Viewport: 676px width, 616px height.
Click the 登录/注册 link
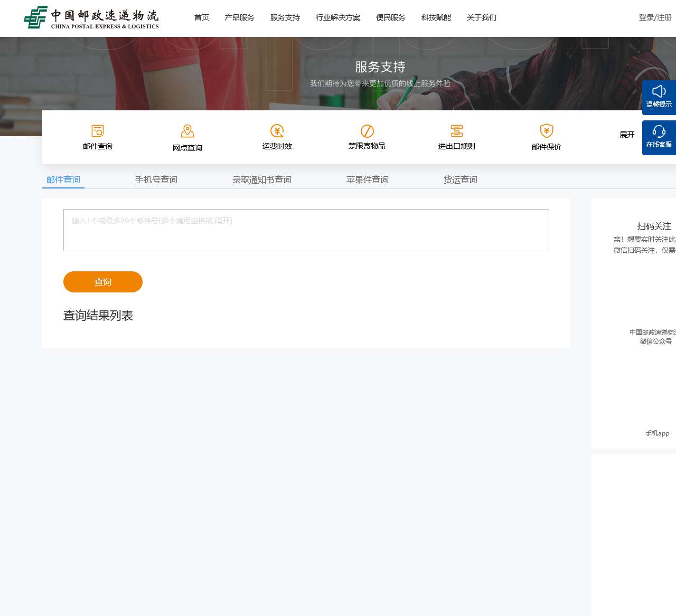click(x=655, y=17)
